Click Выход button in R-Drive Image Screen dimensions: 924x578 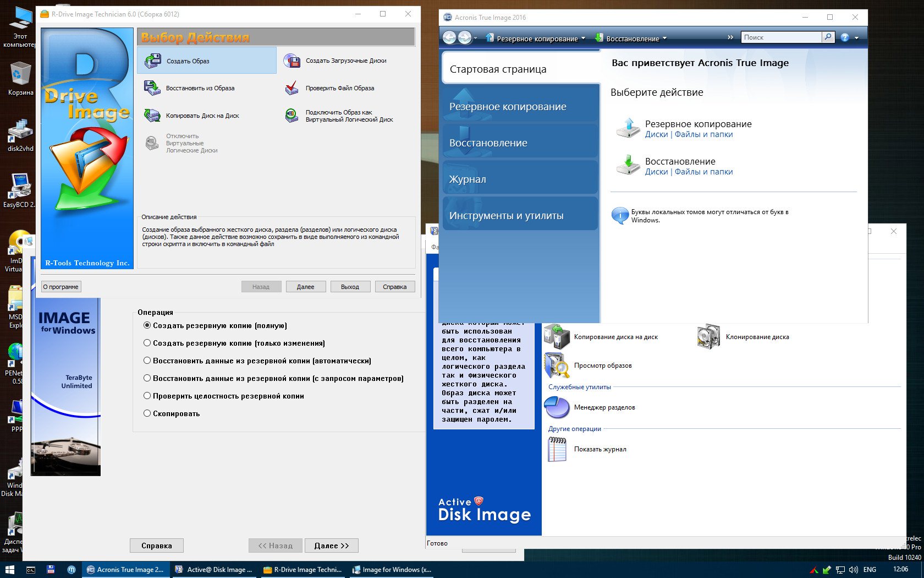350,287
